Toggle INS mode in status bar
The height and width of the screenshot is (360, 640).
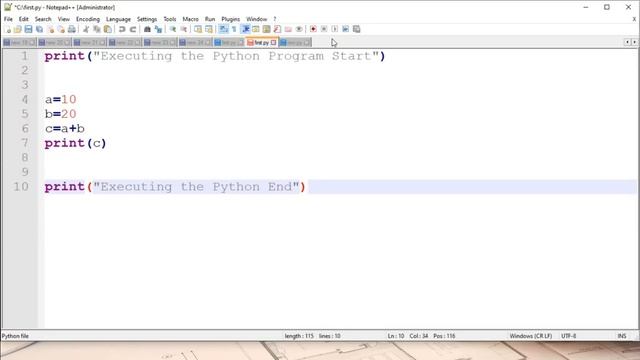click(x=622, y=336)
